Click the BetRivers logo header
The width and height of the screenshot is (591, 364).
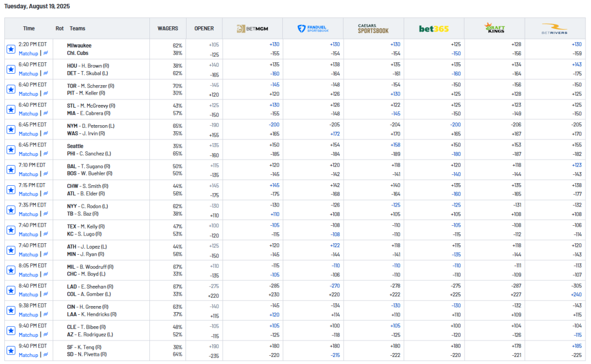554,28
